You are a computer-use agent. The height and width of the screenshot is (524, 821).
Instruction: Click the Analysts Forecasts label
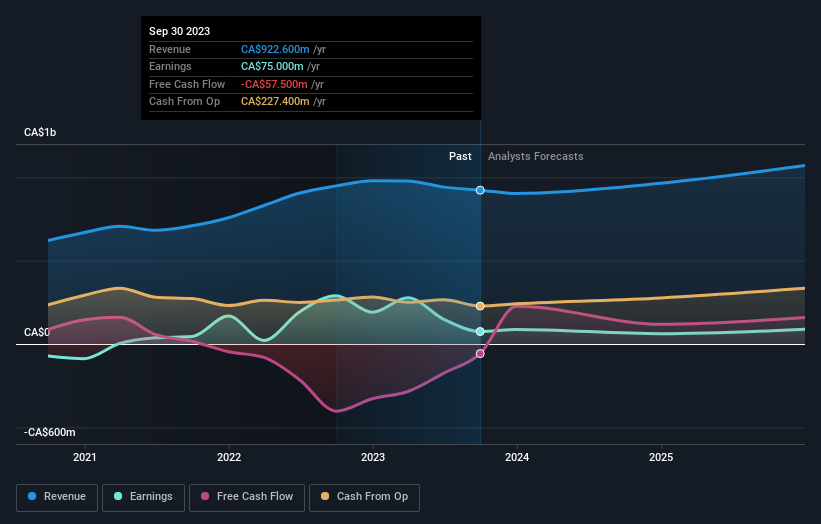(536, 156)
